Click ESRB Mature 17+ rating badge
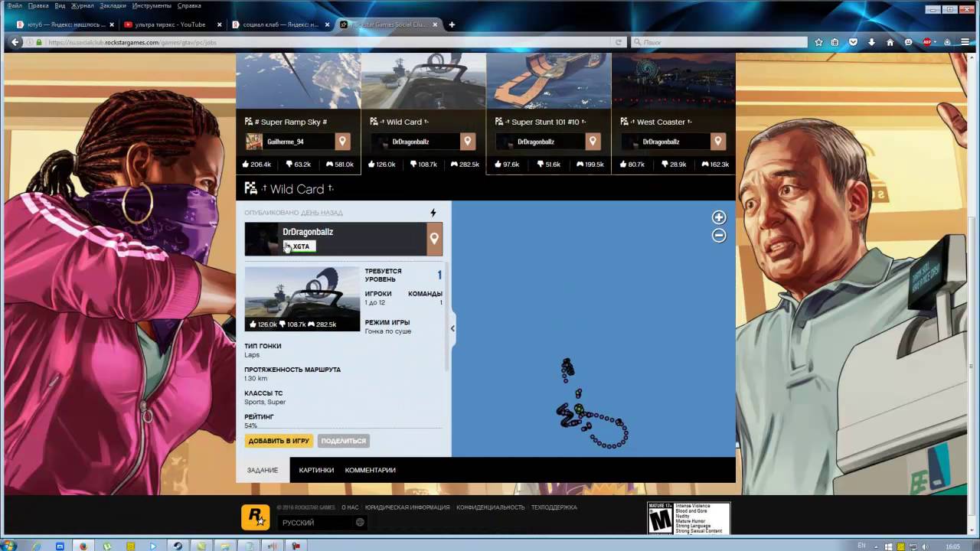 pos(689,518)
